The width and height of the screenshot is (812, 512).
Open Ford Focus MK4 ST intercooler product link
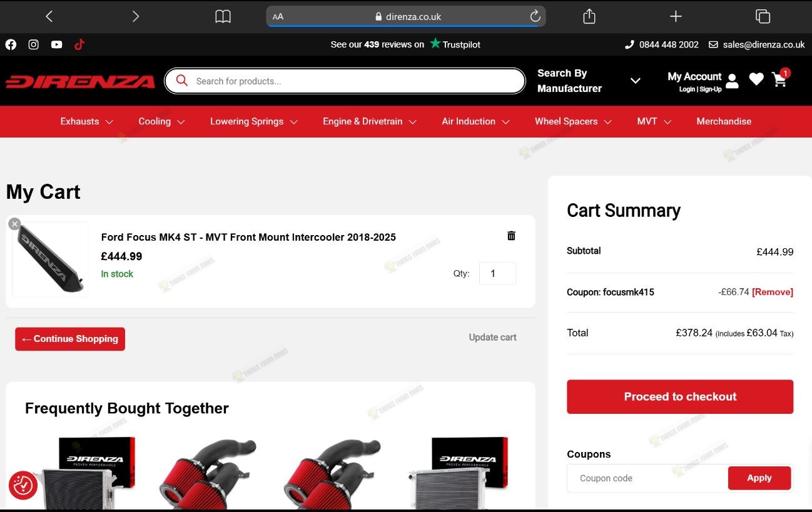pos(248,237)
